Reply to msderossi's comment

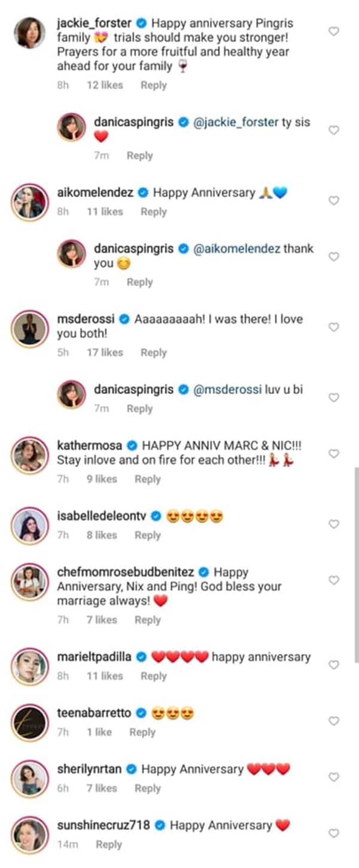[x=154, y=352]
